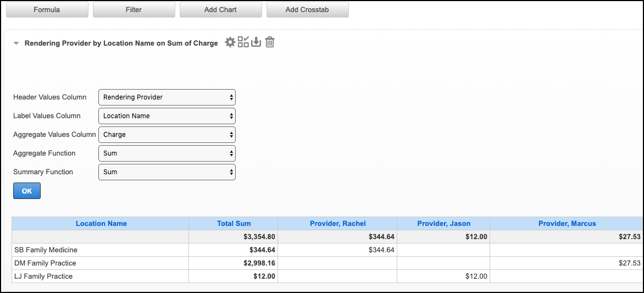The height and width of the screenshot is (293, 644).
Task: Open the Header Values Column dropdown
Action: coord(166,97)
